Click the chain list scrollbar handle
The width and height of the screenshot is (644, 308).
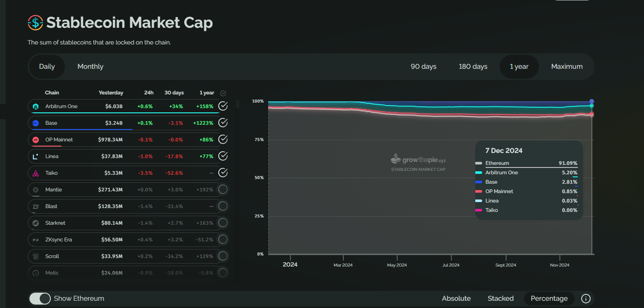pos(238,105)
